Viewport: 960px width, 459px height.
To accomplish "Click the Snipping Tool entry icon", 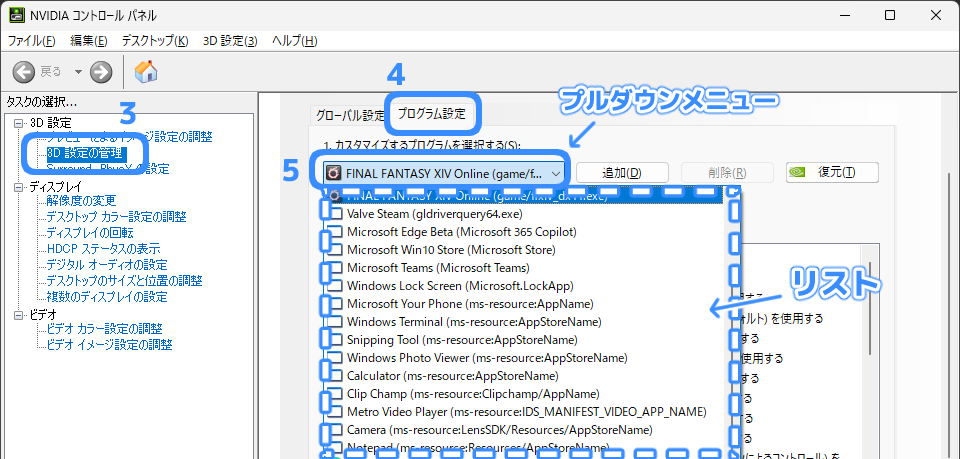I will pos(336,340).
